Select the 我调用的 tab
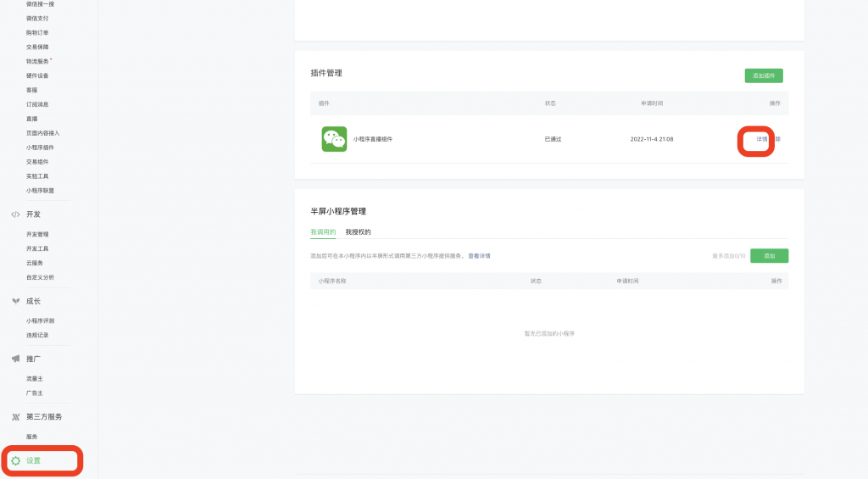Image resolution: width=868 pixels, height=479 pixels. click(x=323, y=231)
